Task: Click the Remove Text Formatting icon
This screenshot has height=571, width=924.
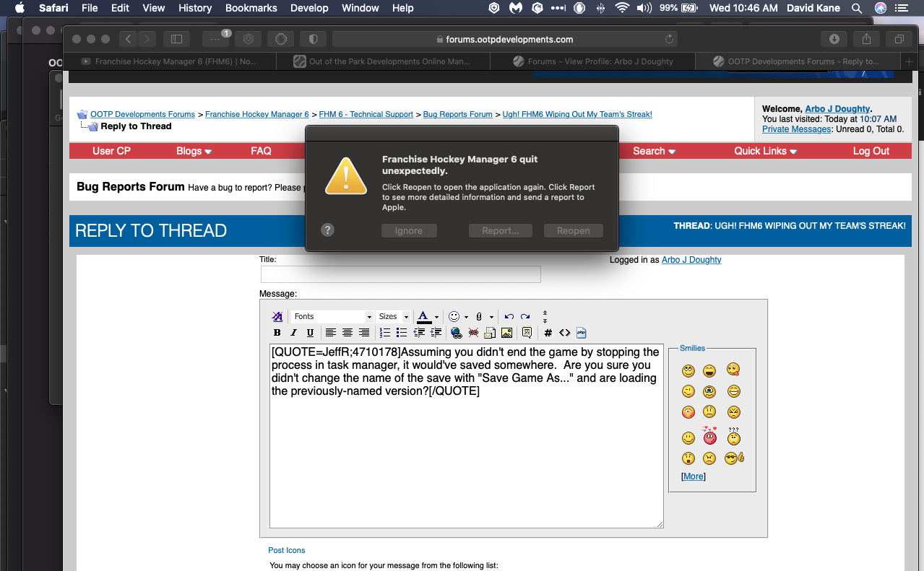Action: point(277,317)
